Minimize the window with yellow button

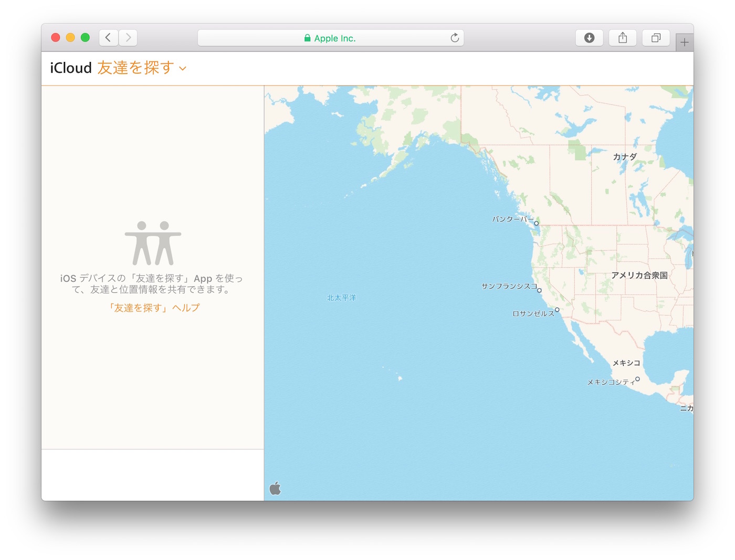click(70, 37)
